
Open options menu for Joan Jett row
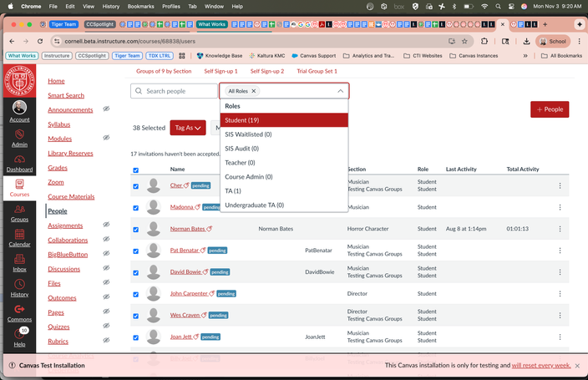tap(560, 337)
